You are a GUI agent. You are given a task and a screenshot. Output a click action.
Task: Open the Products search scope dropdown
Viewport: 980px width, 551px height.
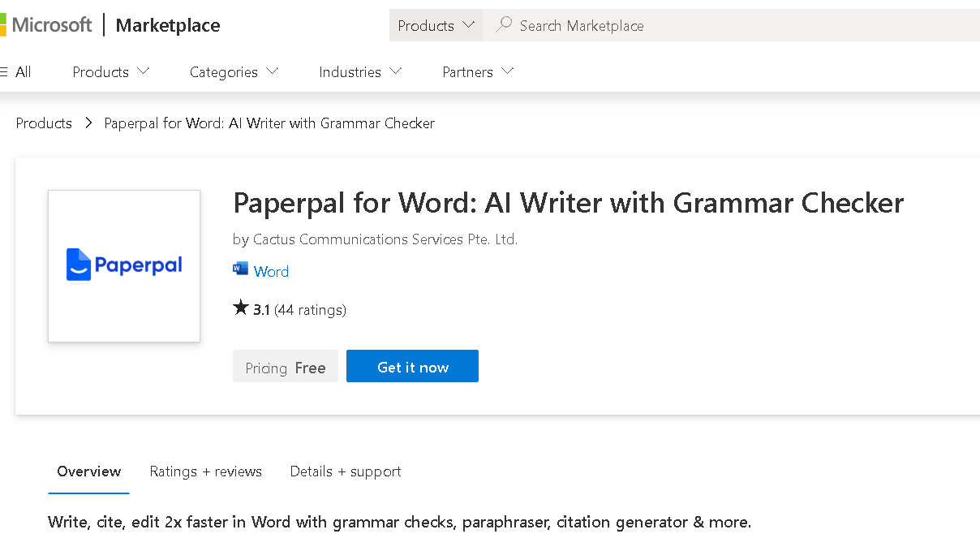pos(436,25)
